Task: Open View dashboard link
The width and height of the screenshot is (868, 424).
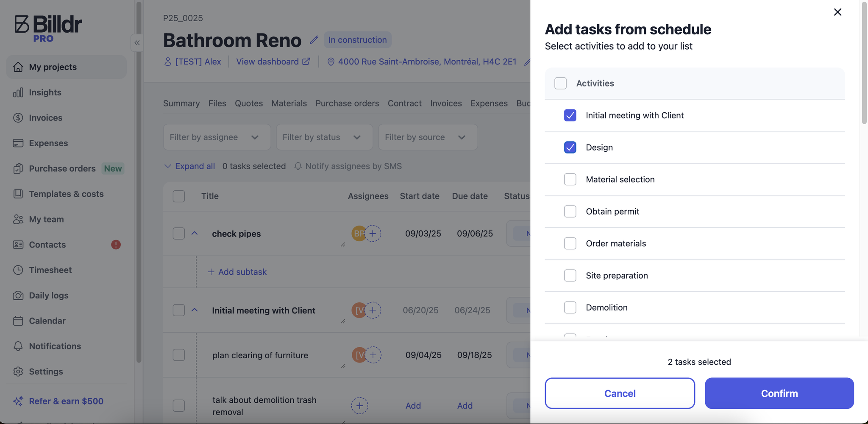Action: click(273, 62)
